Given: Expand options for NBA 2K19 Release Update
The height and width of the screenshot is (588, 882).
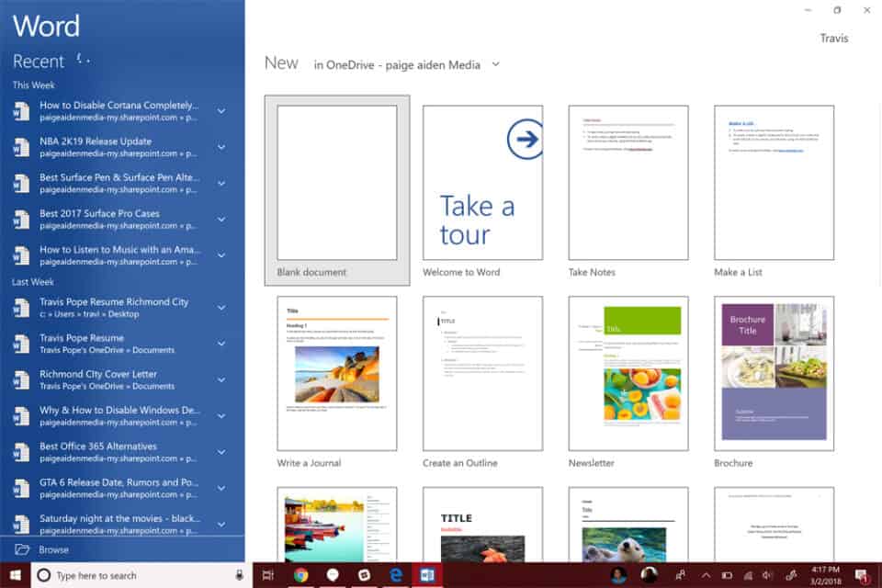Looking at the screenshot, I should [x=221, y=147].
